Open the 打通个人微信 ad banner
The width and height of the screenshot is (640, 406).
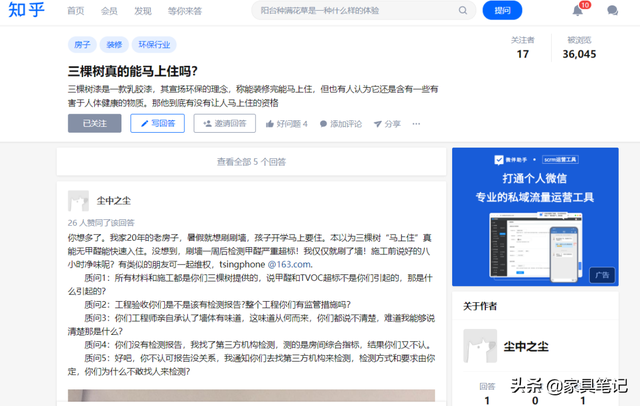pos(535,217)
